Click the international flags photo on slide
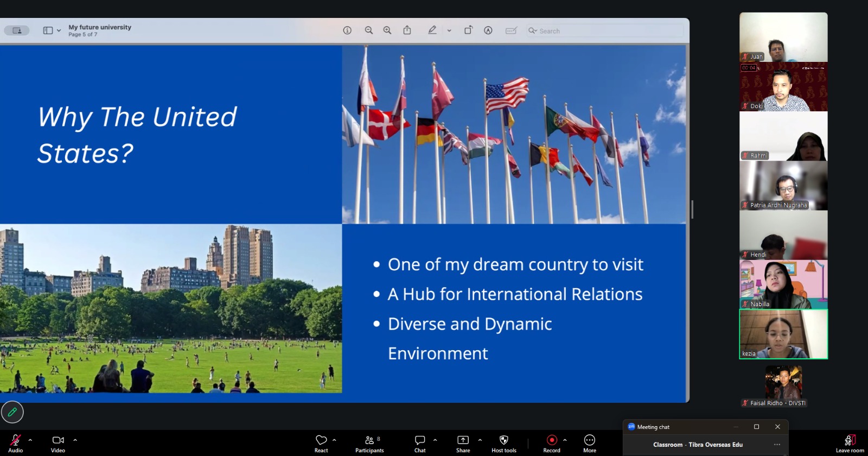868x456 pixels. tap(514, 134)
